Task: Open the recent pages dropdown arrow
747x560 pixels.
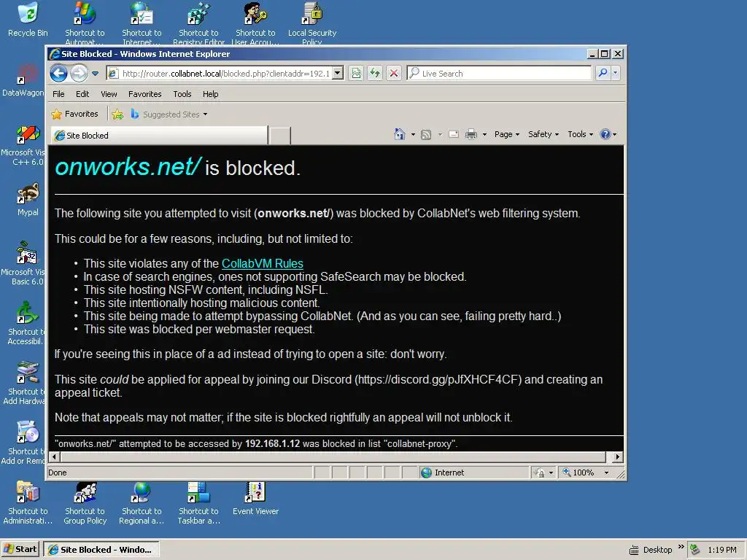Action: 95,74
